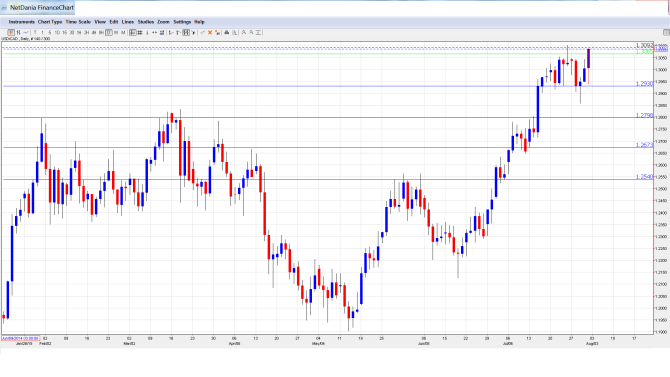Select the Daily (D) time scale
Viewport: 670px width, 377px height.
point(109,32)
